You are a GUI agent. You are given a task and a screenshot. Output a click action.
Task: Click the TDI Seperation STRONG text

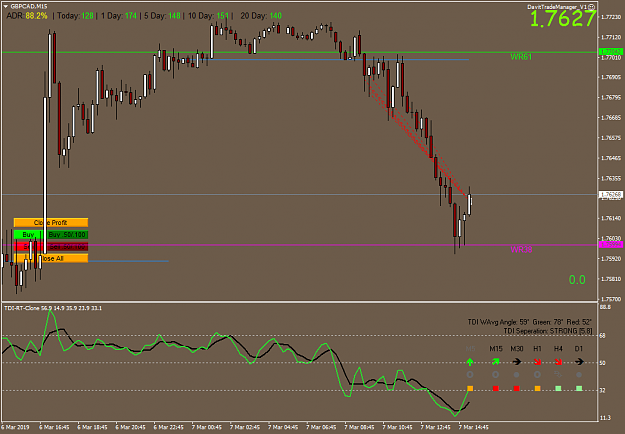pyautogui.click(x=548, y=331)
